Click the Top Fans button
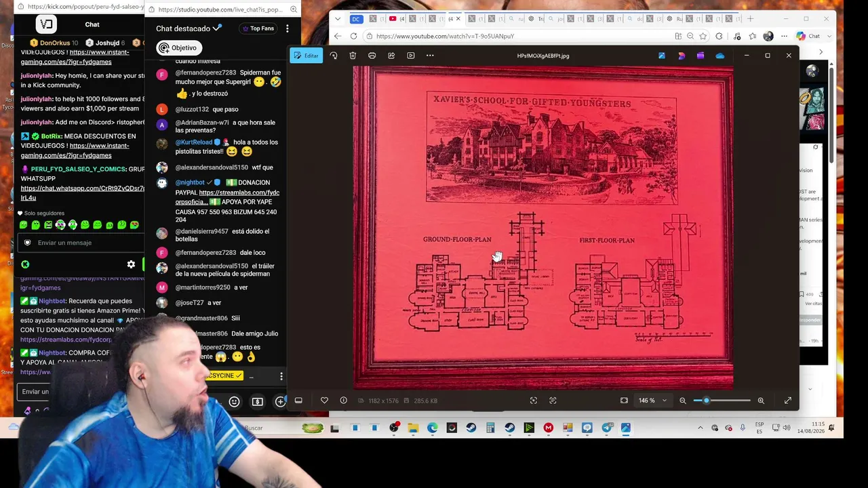The width and height of the screenshot is (868, 488). 258,28
